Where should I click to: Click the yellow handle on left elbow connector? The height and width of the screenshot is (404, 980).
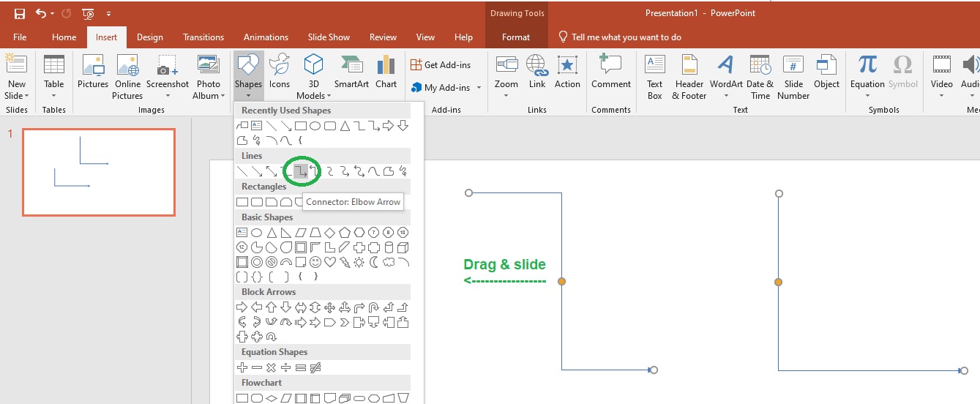(x=562, y=281)
